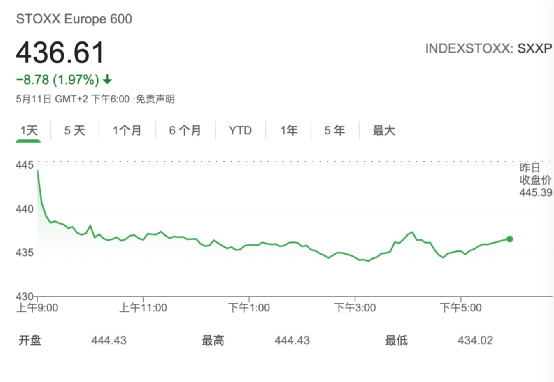The width and height of the screenshot is (554, 382).
Task: View the 5 年 price history
Action: 335,131
